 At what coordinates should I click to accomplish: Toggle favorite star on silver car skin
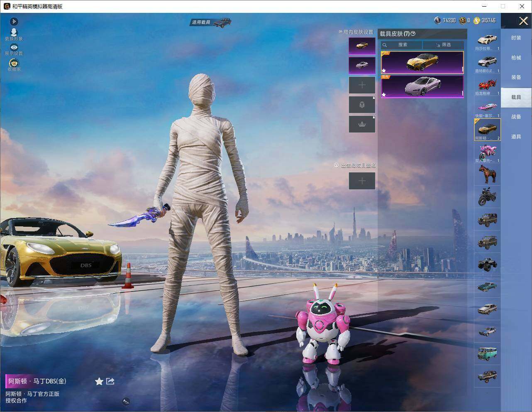(384, 95)
